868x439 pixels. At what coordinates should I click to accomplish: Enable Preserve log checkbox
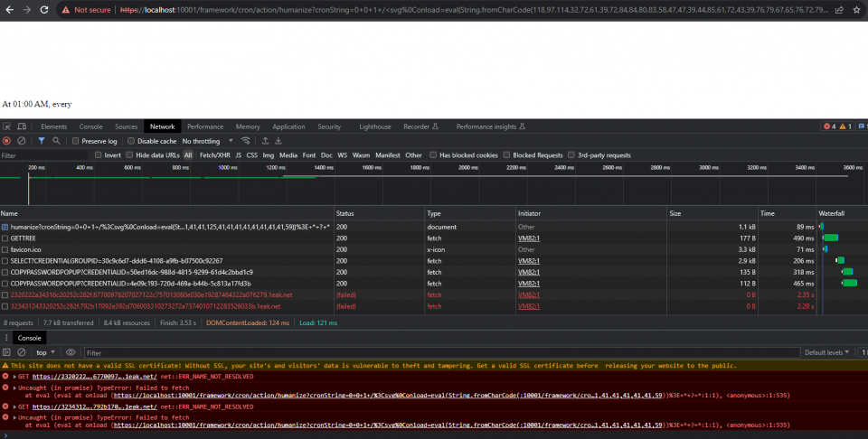pyautogui.click(x=76, y=141)
